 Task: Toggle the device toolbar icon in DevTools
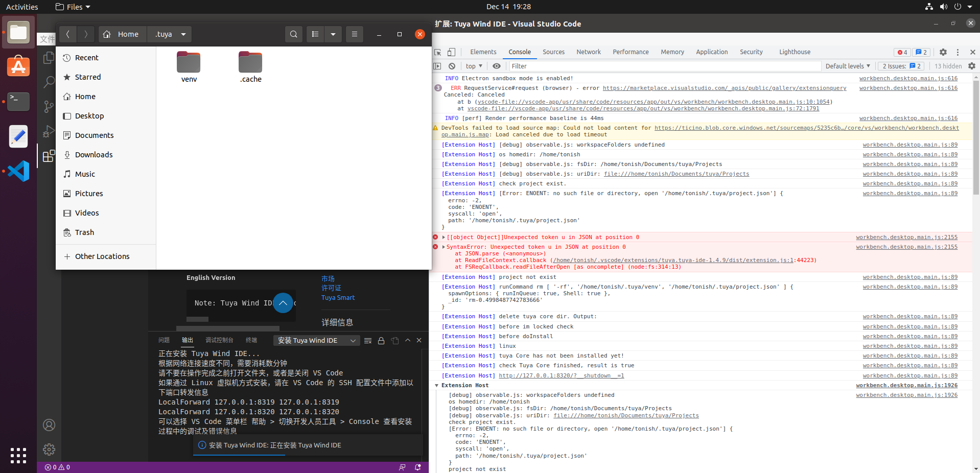point(451,52)
